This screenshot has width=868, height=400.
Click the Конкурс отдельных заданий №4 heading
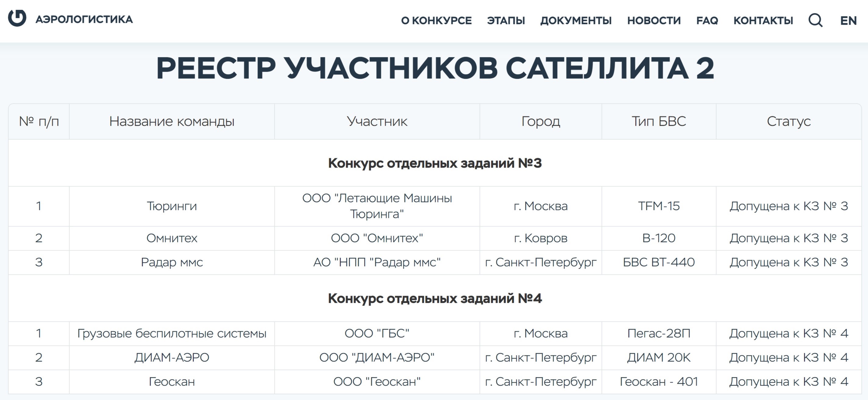435,298
